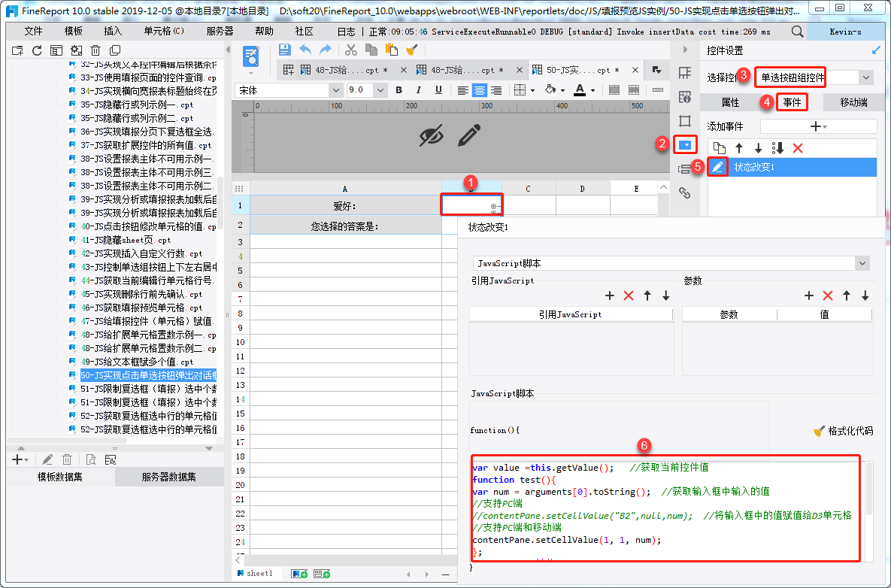This screenshot has height=588, width=891.
Task: Open the 插入 menu
Action: 113,32
